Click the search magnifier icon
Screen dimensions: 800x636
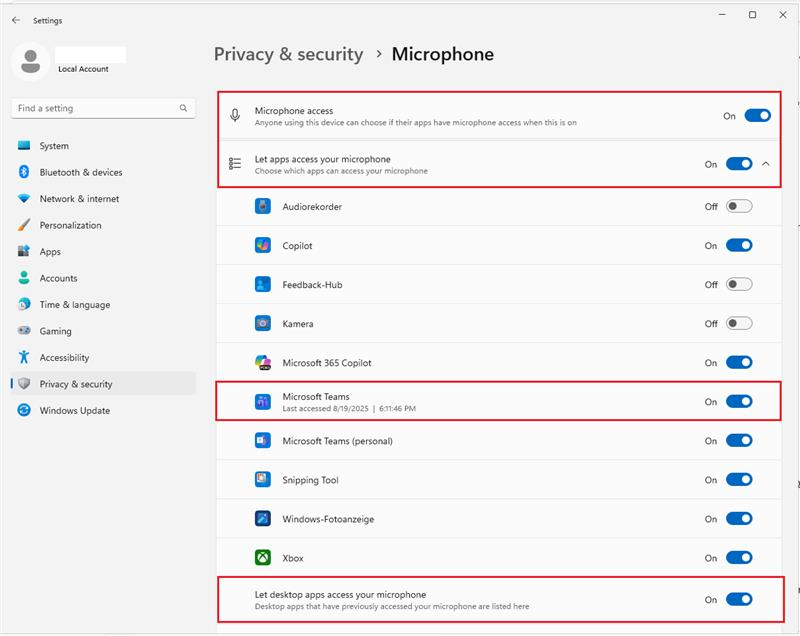pos(183,108)
